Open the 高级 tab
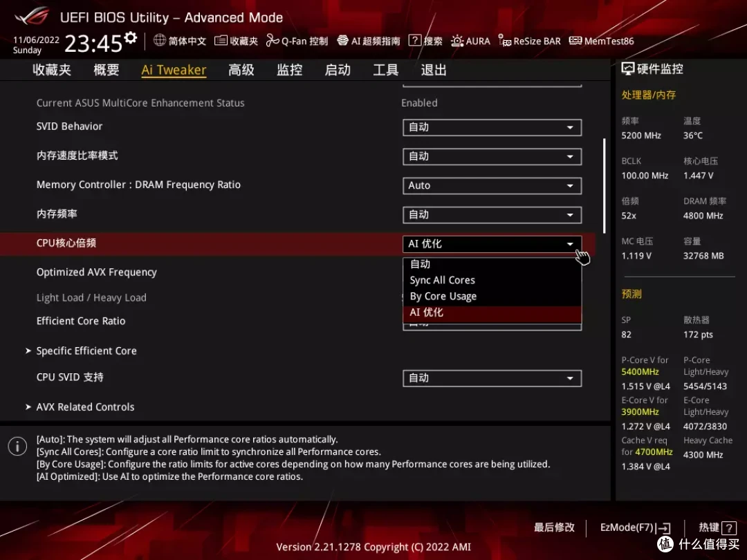 [x=241, y=70]
